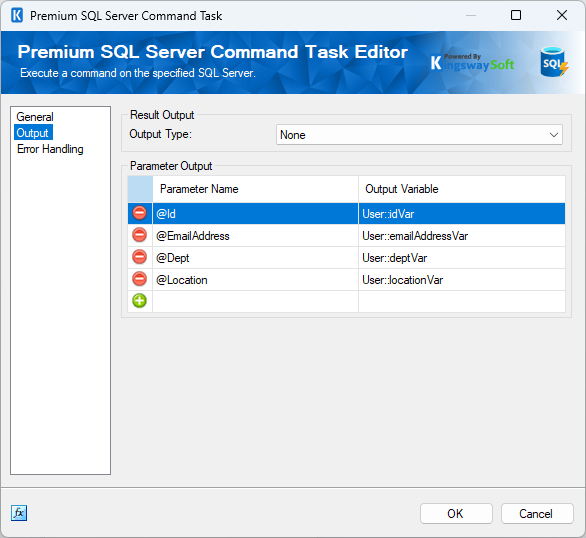Maximize the dialog window
The image size is (586, 538).
(x=516, y=15)
